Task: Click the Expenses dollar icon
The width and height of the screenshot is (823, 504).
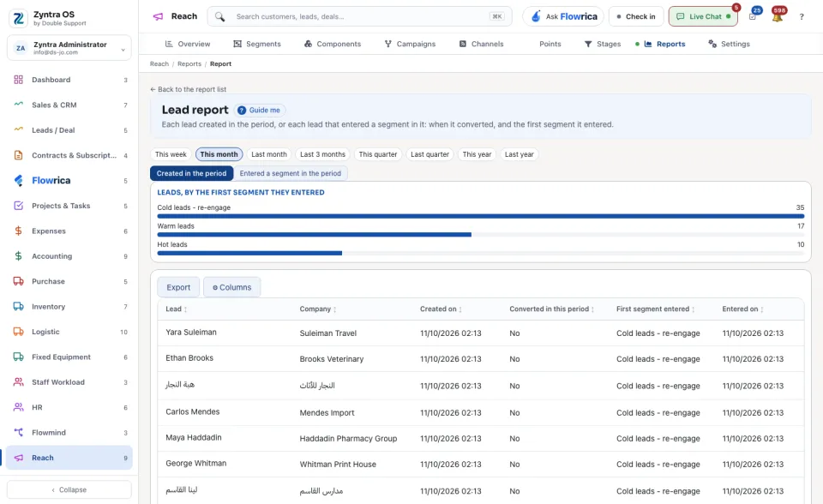Action: tap(18, 231)
